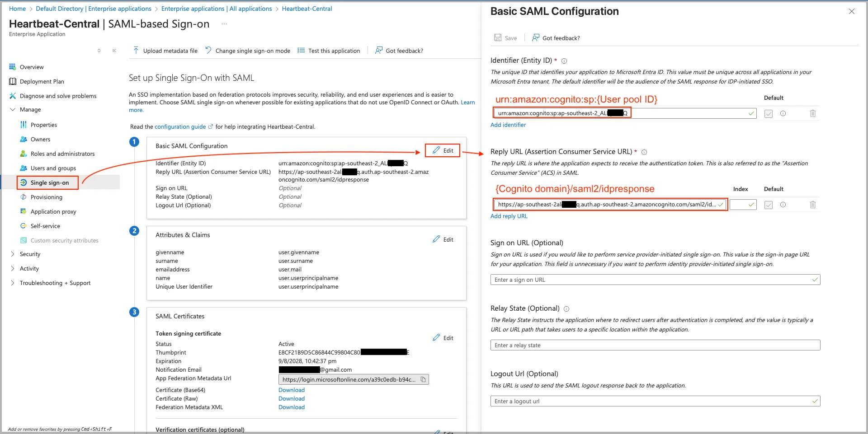Delete the Reply URL entry with trash icon
This screenshot has height=434, width=868.
pyautogui.click(x=812, y=205)
